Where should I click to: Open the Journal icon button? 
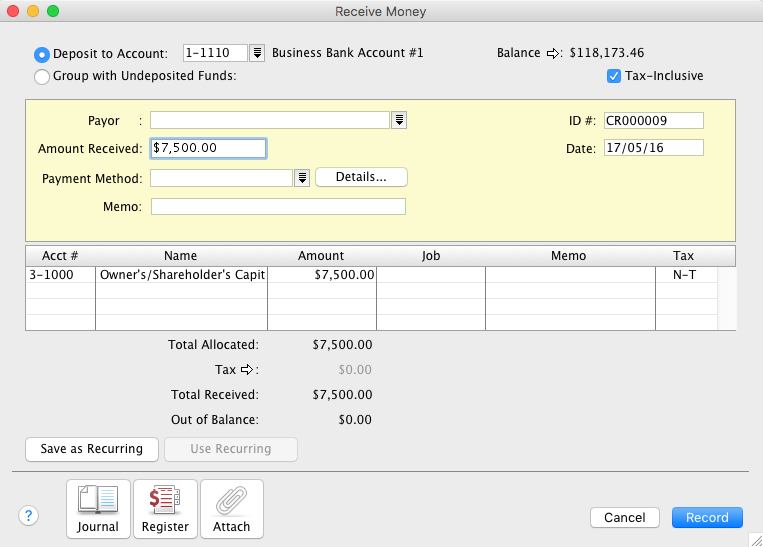click(98, 508)
